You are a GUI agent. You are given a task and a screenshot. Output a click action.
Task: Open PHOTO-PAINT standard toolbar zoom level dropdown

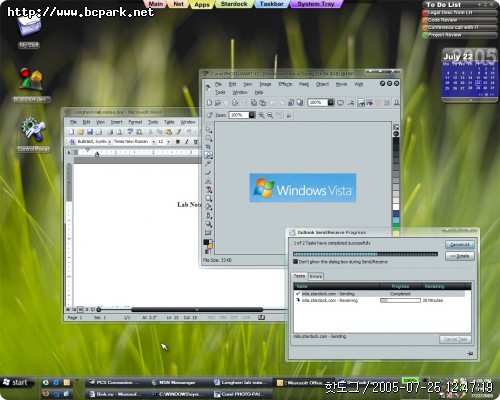tap(330, 102)
